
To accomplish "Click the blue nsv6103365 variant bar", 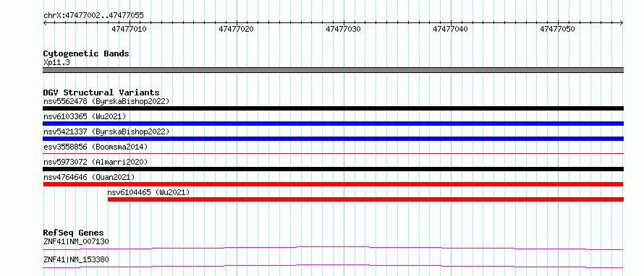I will click(x=333, y=124).
